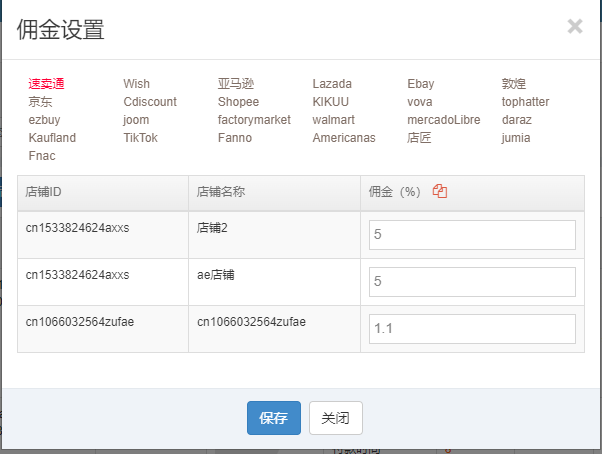Switch to Fnac platform
This screenshot has height=454, width=602.
coord(42,156)
